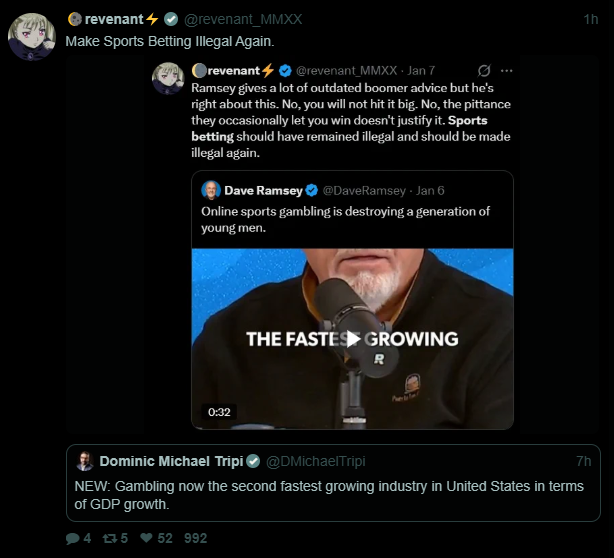Click the 1h timestamp of the post

point(591,19)
